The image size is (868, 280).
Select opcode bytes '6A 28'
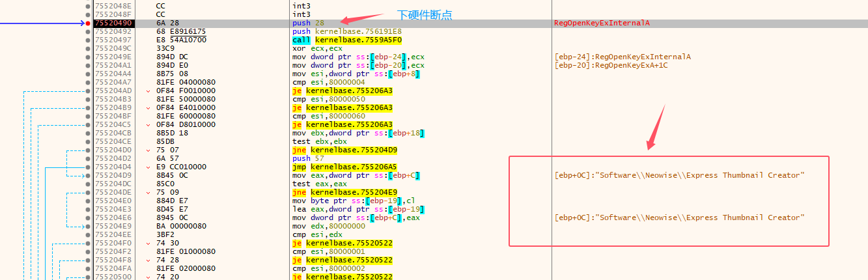click(x=167, y=23)
